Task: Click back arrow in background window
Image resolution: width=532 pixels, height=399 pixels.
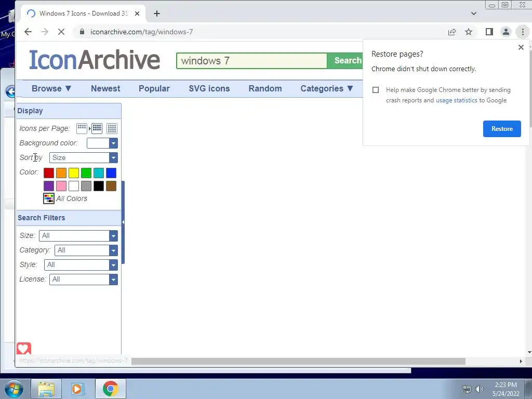Action: click(10, 91)
